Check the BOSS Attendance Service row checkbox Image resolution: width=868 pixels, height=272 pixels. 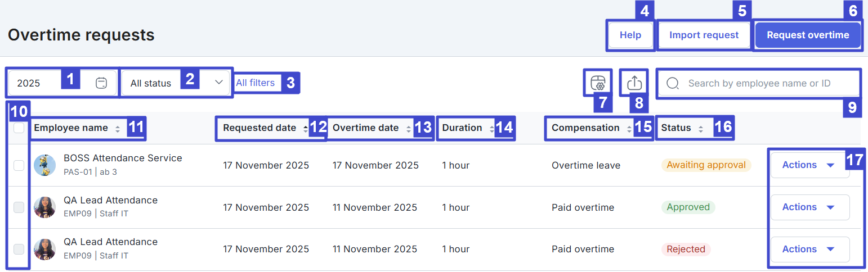pos(19,165)
